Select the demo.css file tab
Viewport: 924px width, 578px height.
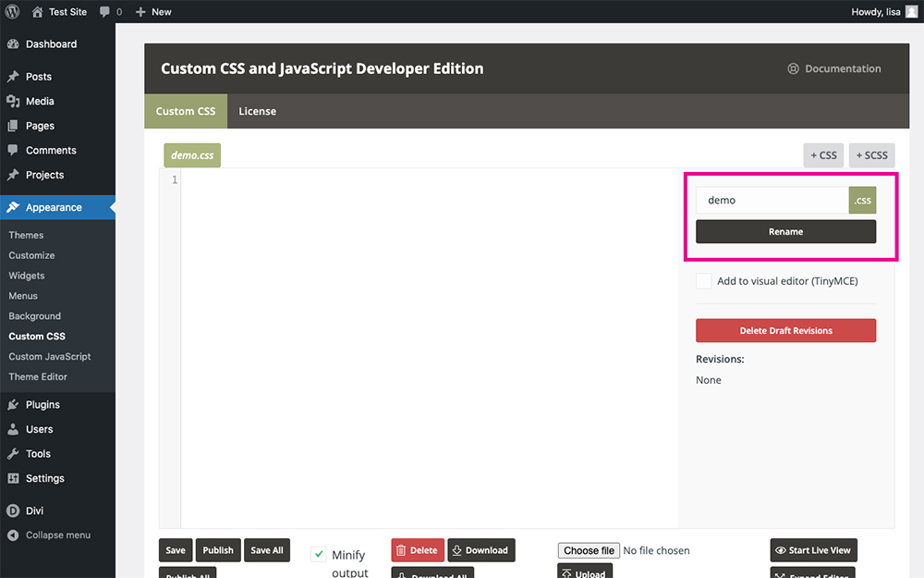[x=192, y=155]
